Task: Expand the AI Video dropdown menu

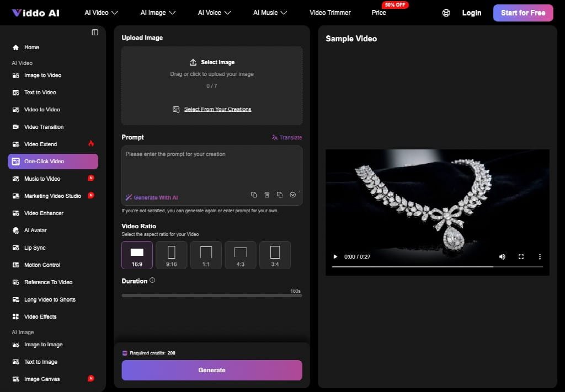Action: click(102, 13)
